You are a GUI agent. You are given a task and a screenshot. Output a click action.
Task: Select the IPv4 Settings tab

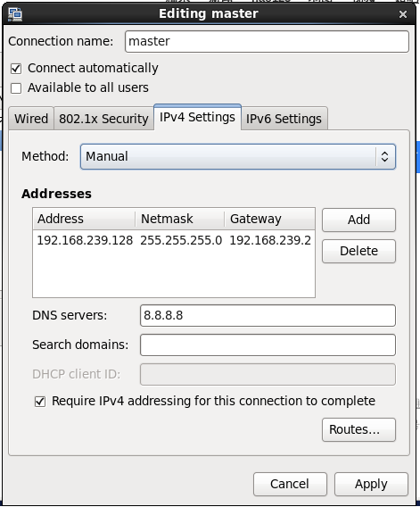(197, 117)
